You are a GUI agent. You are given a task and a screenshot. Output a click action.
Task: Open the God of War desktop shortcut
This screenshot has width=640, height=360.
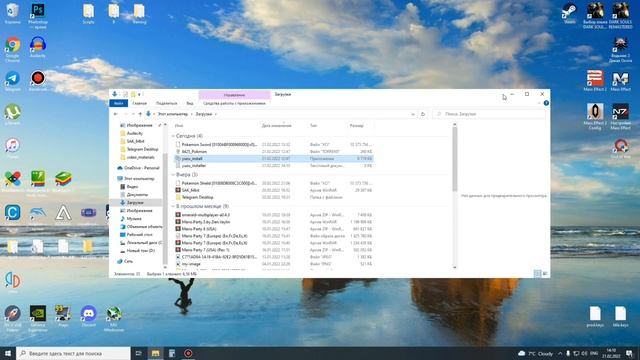(x=620, y=149)
